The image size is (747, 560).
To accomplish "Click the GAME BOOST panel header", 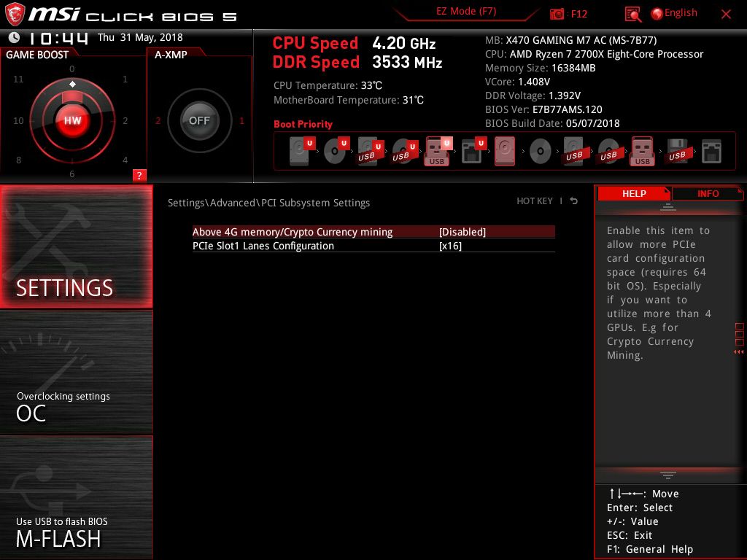I will click(37, 55).
